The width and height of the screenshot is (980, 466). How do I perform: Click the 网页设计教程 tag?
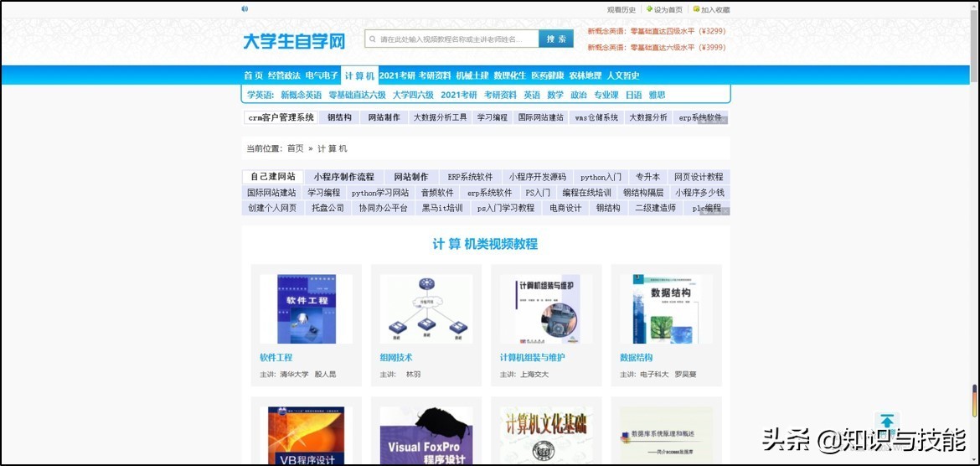699,177
